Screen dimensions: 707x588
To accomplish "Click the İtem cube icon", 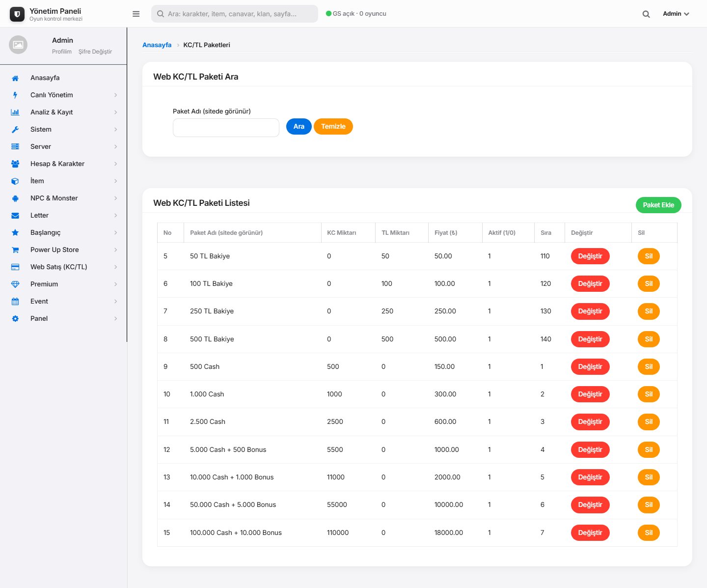I will point(15,181).
